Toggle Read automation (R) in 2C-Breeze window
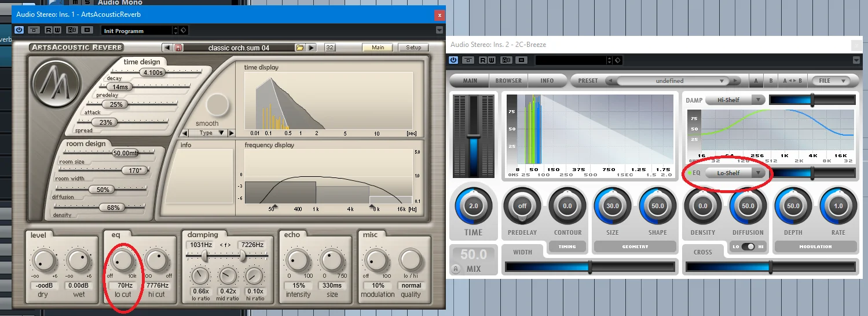 [x=483, y=60]
